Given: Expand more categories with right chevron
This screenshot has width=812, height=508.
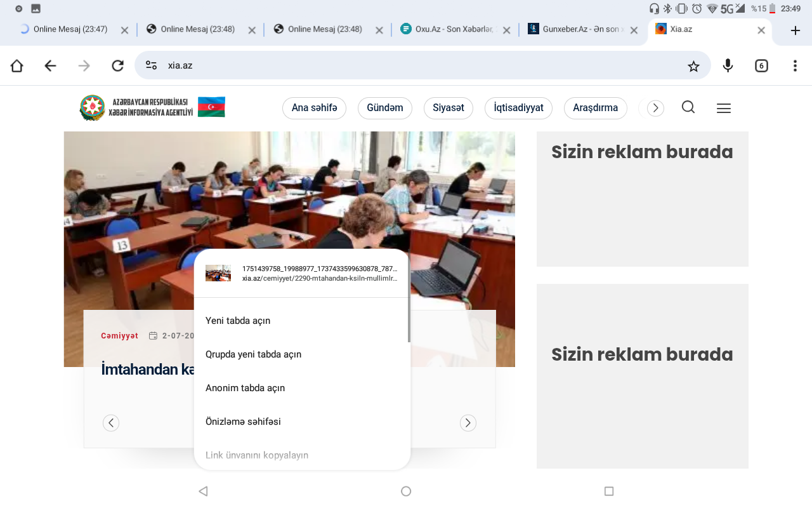Looking at the screenshot, I should 655,108.
